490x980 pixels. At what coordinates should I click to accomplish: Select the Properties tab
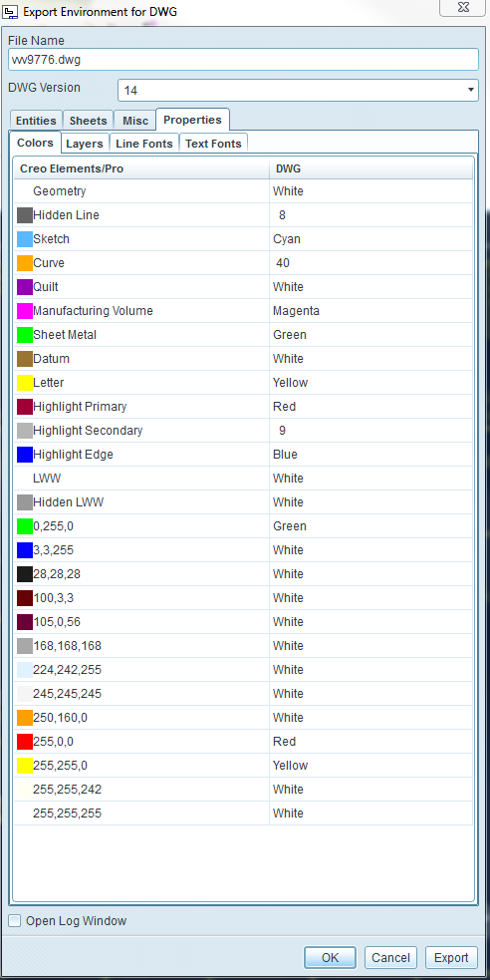click(193, 120)
